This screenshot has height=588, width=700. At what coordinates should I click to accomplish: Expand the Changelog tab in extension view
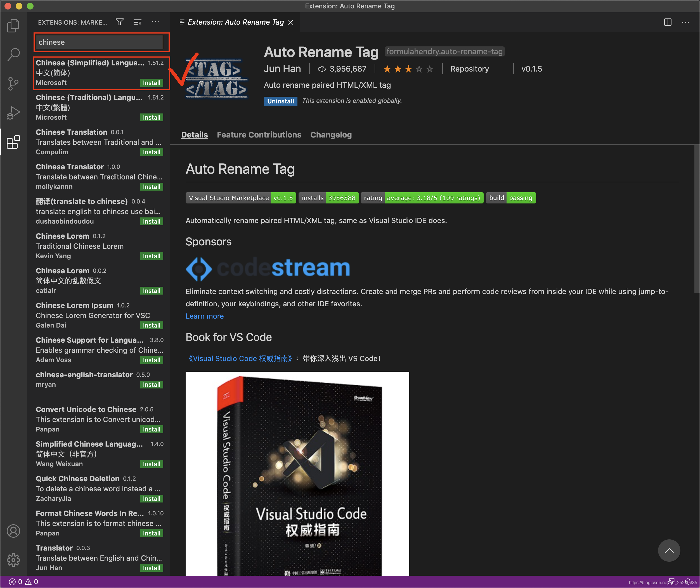[331, 134]
